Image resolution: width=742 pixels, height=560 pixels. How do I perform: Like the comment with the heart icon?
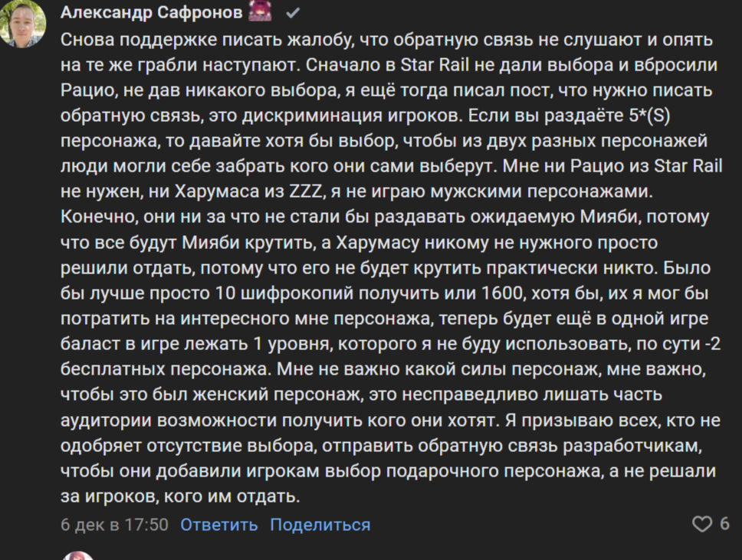702,524
